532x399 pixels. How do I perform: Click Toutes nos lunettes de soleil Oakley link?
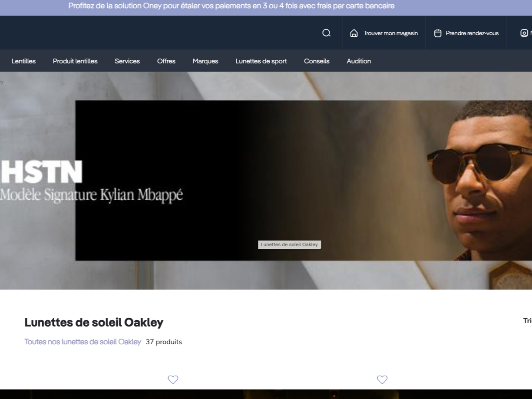[x=83, y=342]
